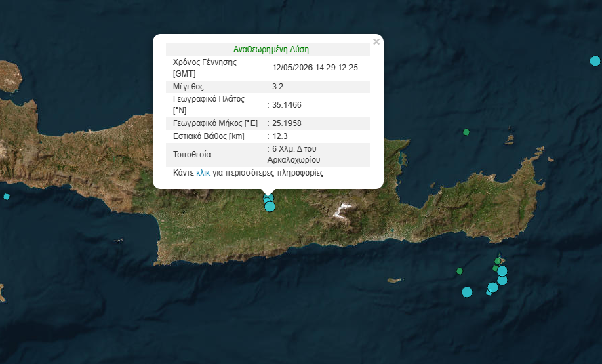Screen dimensions: 602x364
Task: Select the upper of two stacked cyan southeast markers
Action: [x=502, y=271]
